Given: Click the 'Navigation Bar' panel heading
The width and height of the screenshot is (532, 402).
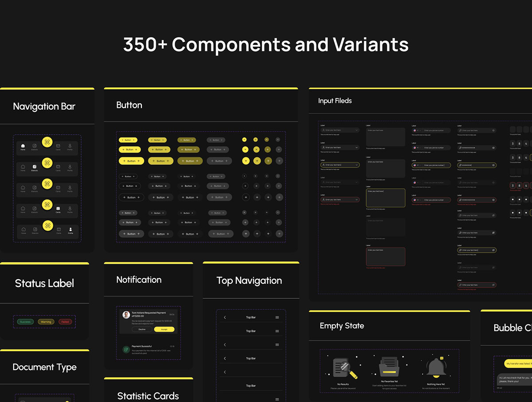Looking at the screenshot, I should [44, 106].
